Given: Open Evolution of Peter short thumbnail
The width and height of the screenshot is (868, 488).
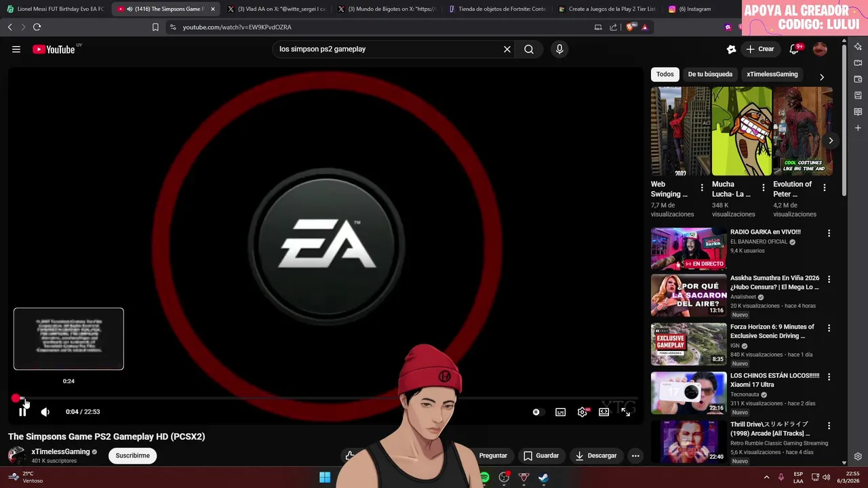Looking at the screenshot, I should (x=803, y=131).
